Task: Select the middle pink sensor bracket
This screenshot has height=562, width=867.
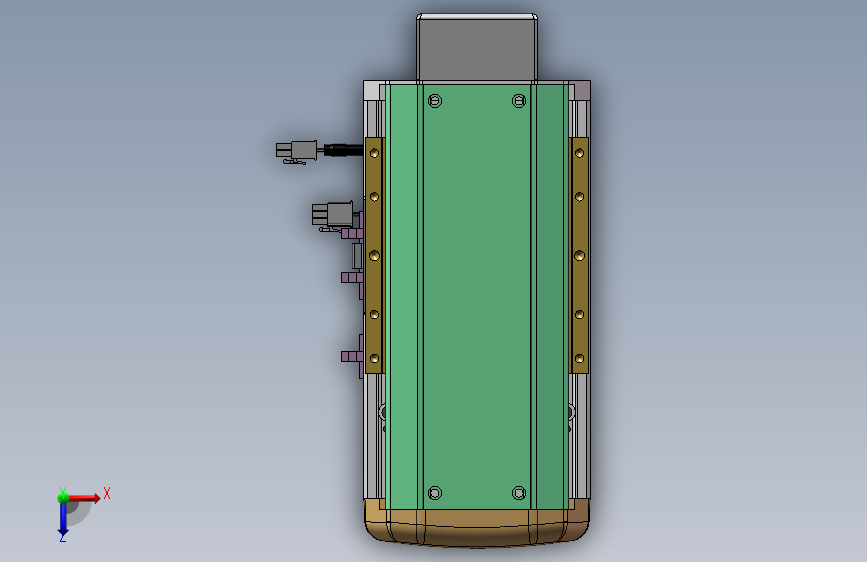Action: [353, 277]
